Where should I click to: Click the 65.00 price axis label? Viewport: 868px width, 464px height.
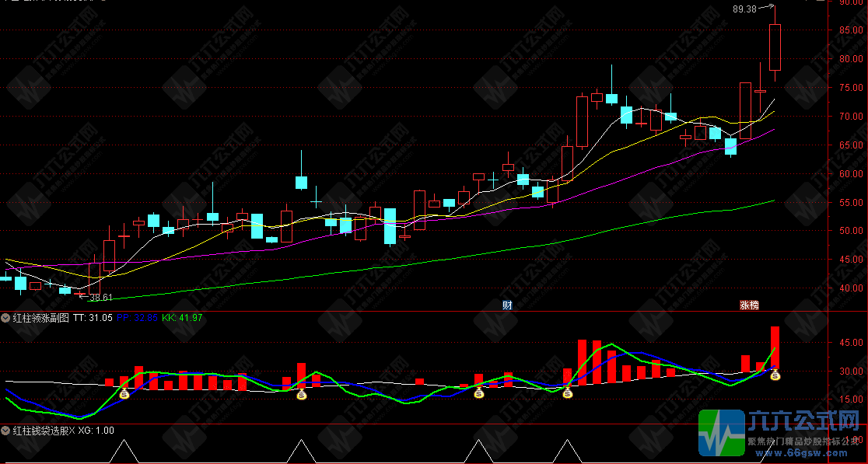(850, 145)
